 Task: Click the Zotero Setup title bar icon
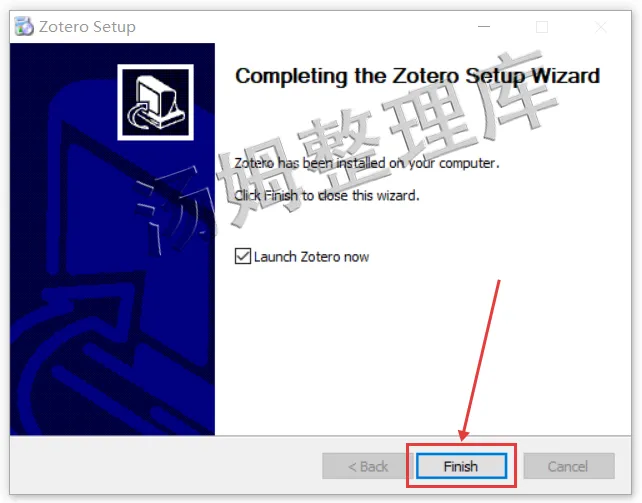(24, 27)
